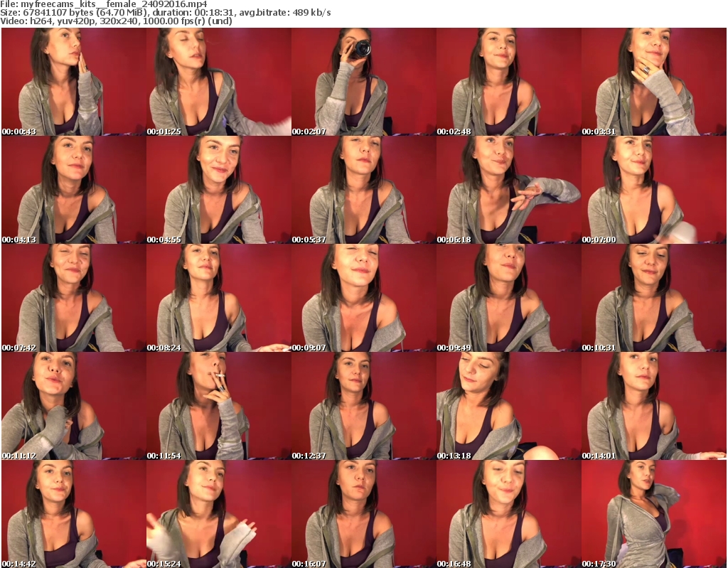
Task: Click the last thumbnail at 00:17:30
Action: coord(653,514)
